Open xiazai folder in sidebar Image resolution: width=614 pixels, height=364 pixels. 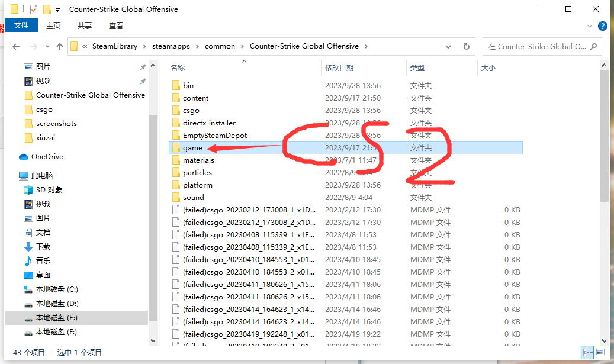(45, 138)
